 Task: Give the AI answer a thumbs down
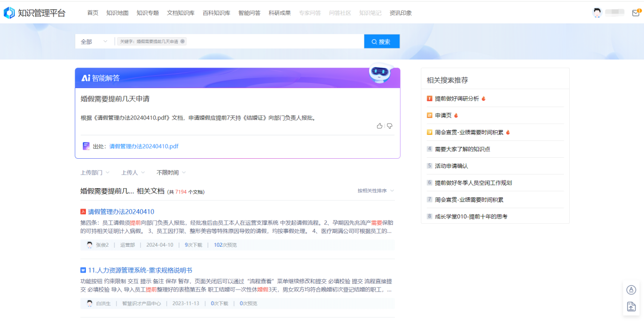(389, 126)
